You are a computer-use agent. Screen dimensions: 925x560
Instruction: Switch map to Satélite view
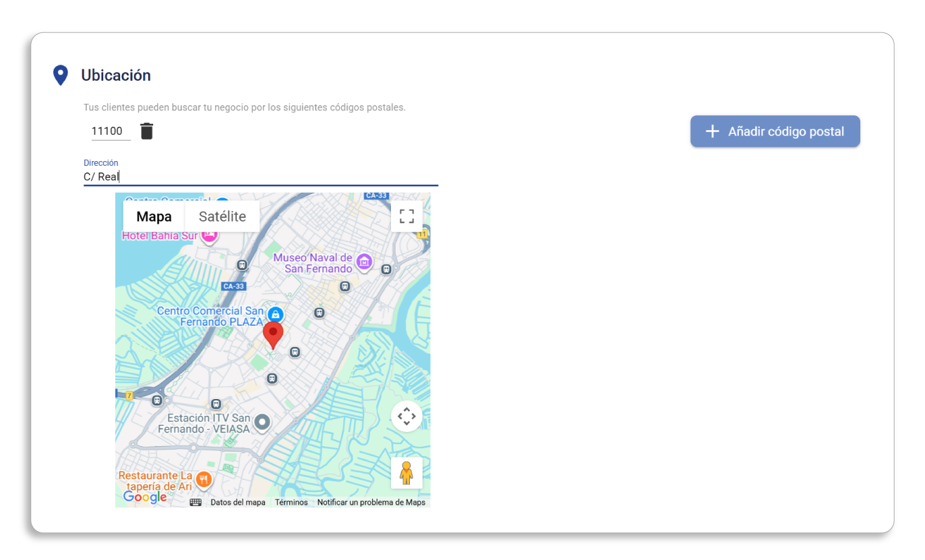pyautogui.click(x=222, y=216)
